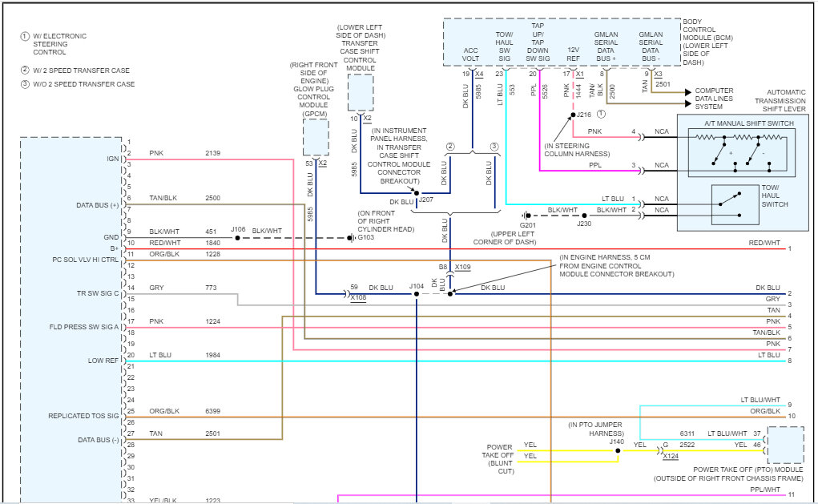Select circuit number 1840
This screenshot has width=818, height=504.
(213, 243)
